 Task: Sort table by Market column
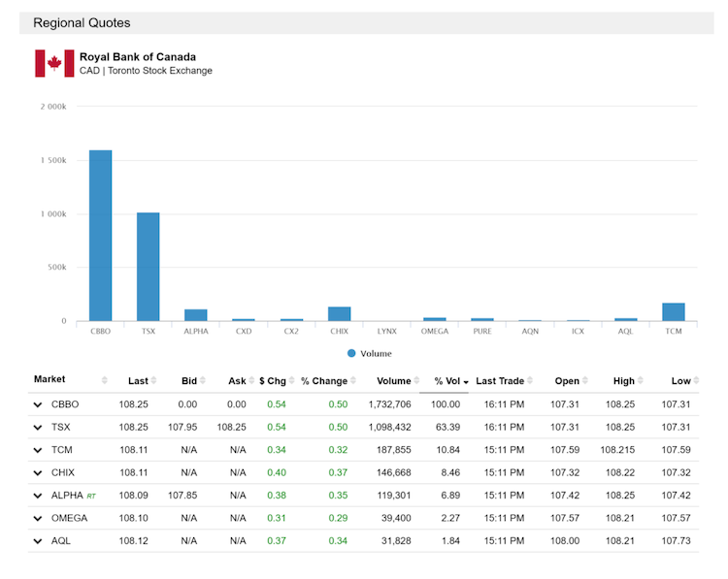pyautogui.click(x=50, y=380)
